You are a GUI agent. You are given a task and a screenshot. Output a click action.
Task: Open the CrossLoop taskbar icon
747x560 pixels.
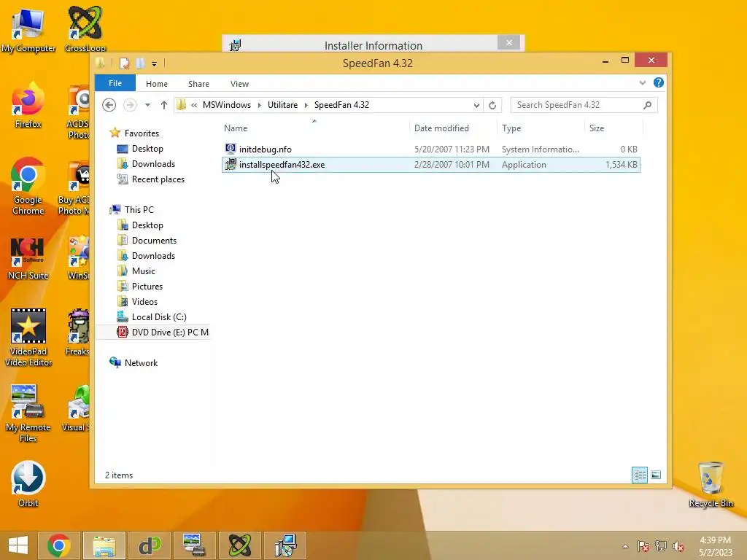pos(239,545)
